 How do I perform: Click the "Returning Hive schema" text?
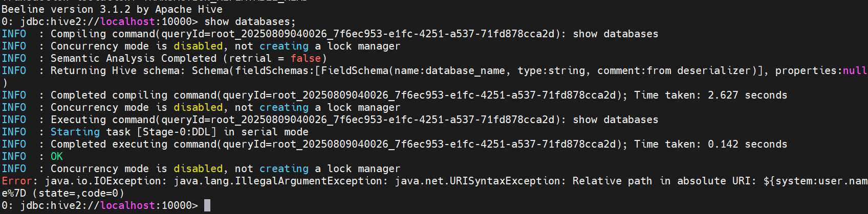pyautogui.click(x=115, y=70)
